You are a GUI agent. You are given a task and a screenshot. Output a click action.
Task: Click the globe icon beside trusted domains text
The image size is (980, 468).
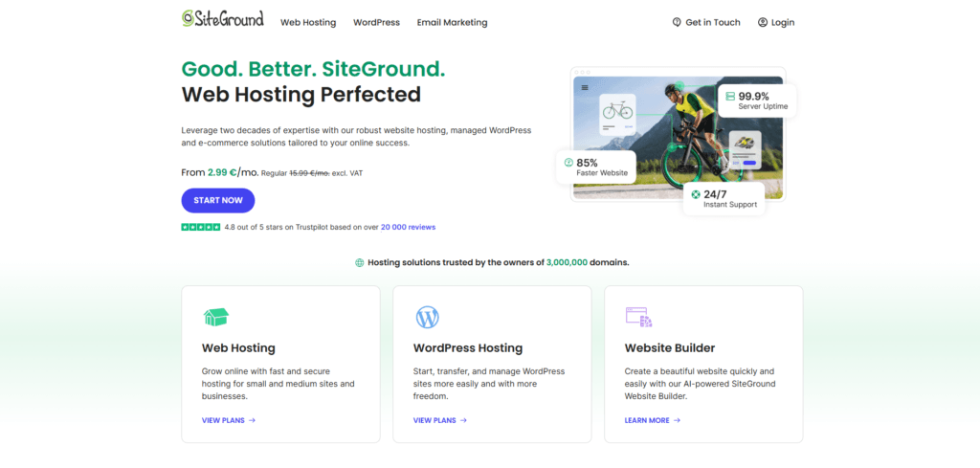(360, 262)
